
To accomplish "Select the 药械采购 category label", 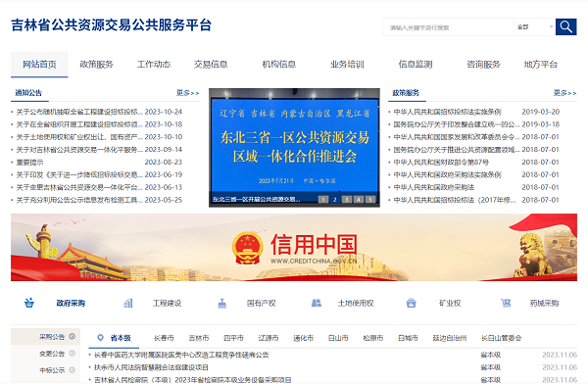I will click(544, 303).
